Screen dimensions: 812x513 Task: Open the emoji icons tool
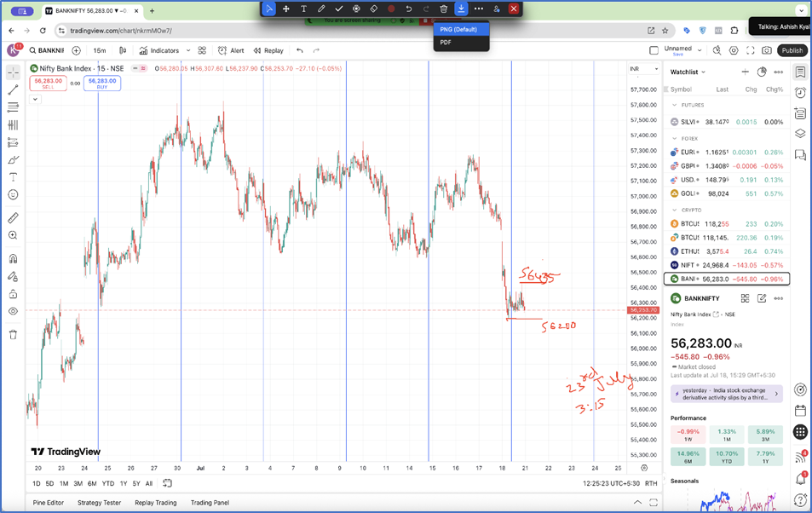(13, 195)
